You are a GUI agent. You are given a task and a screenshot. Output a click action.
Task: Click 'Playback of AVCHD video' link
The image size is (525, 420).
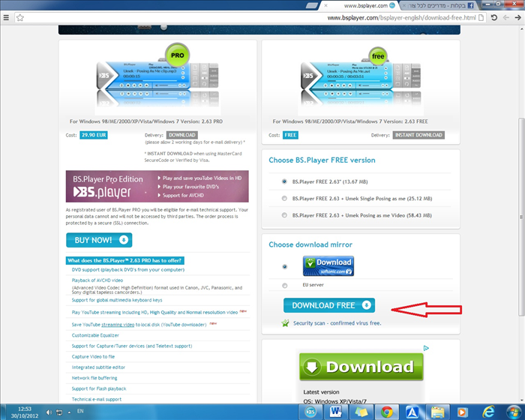(x=97, y=280)
